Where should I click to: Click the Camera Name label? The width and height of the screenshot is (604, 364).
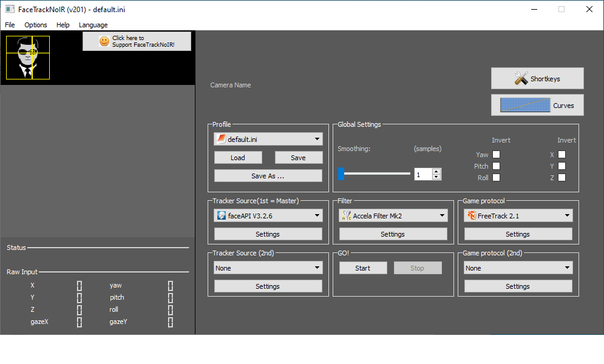click(x=230, y=85)
